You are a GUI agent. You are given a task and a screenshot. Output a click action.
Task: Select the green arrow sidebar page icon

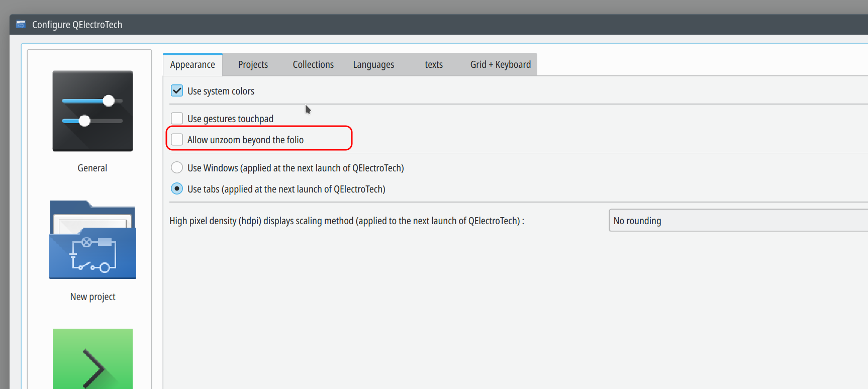point(92,359)
